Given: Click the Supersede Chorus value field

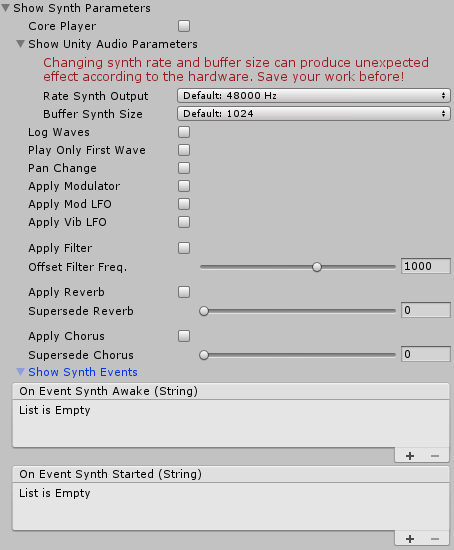Looking at the screenshot, I should pyautogui.click(x=426, y=354).
